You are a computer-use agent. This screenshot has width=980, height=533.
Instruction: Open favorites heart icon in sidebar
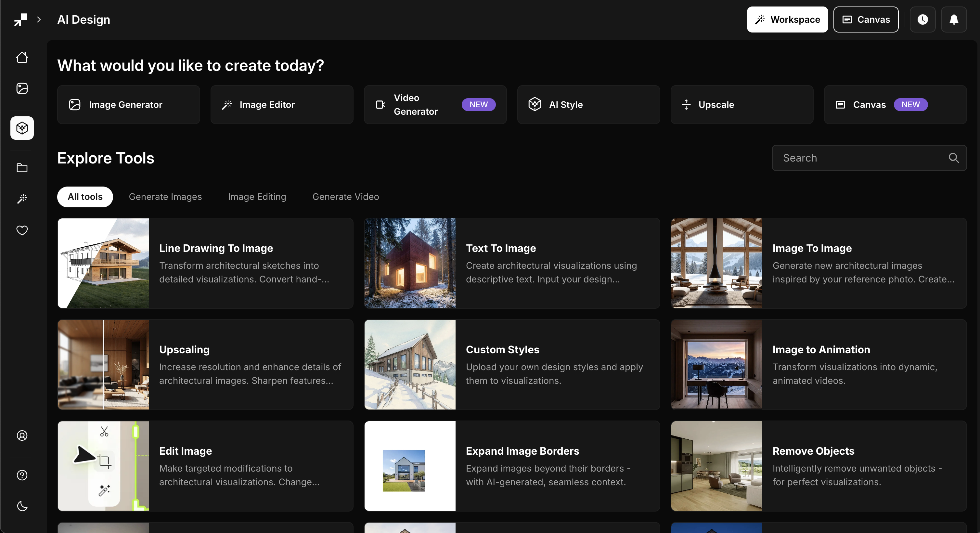(22, 230)
